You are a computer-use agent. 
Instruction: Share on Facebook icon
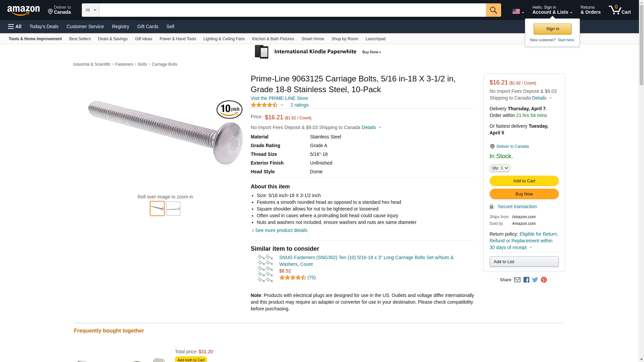point(526,280)
